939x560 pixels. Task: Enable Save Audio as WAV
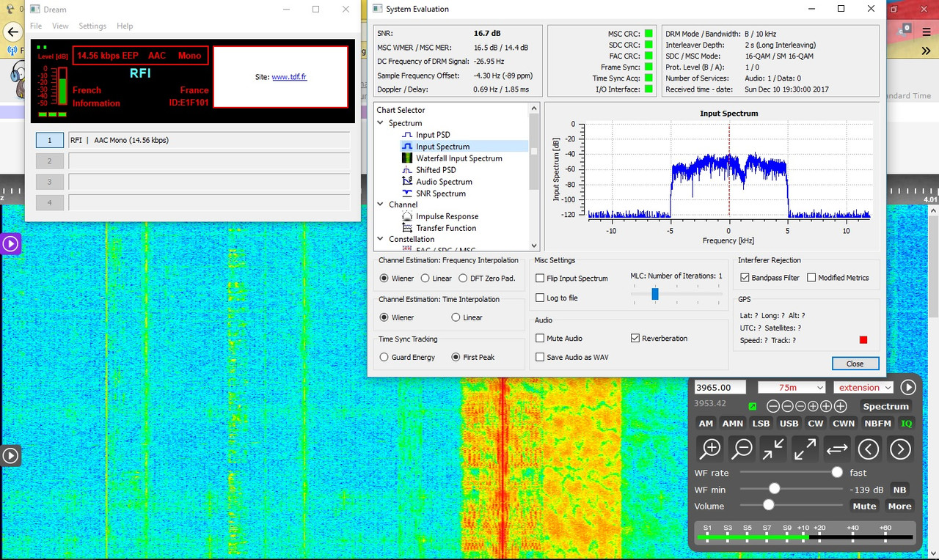click(x=540, y=357)
